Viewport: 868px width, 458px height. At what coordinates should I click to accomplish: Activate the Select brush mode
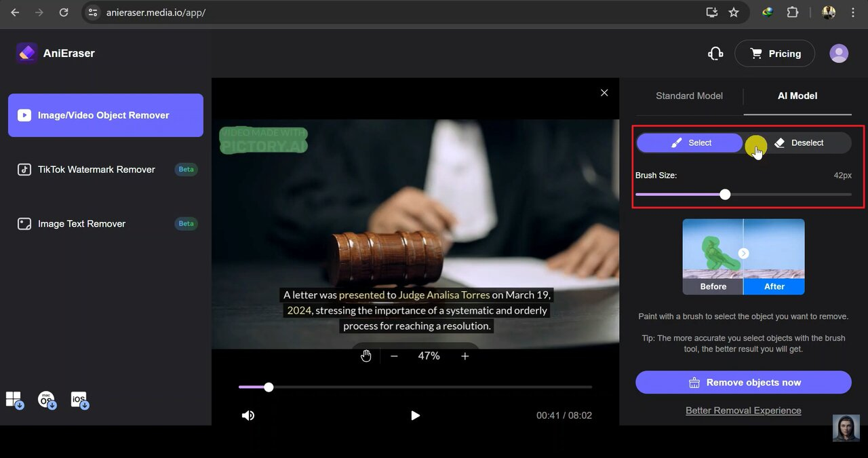pyautogui.click(x=690, y=142)
